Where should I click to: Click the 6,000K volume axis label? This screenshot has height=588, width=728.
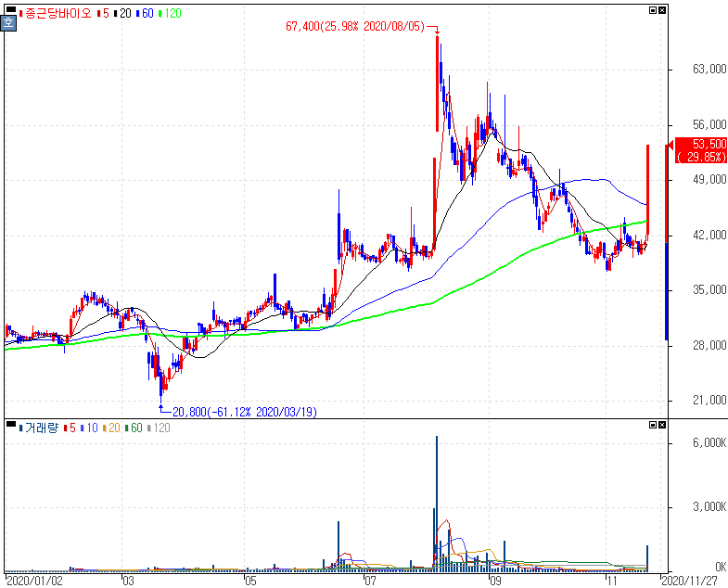[709, 442]
